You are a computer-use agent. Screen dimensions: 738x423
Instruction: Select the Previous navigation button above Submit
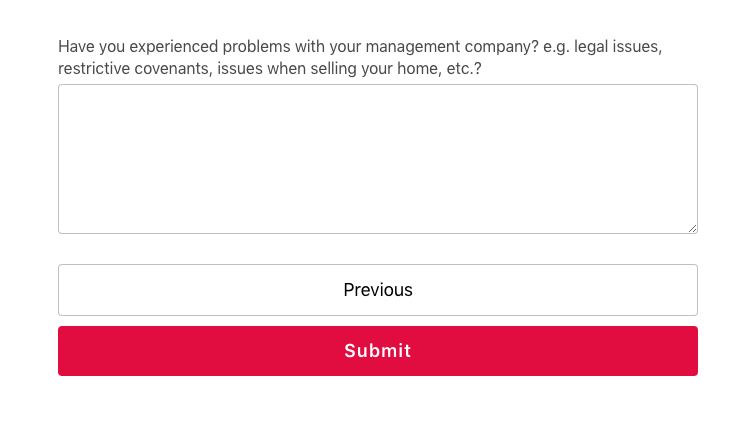click(377, 290)
